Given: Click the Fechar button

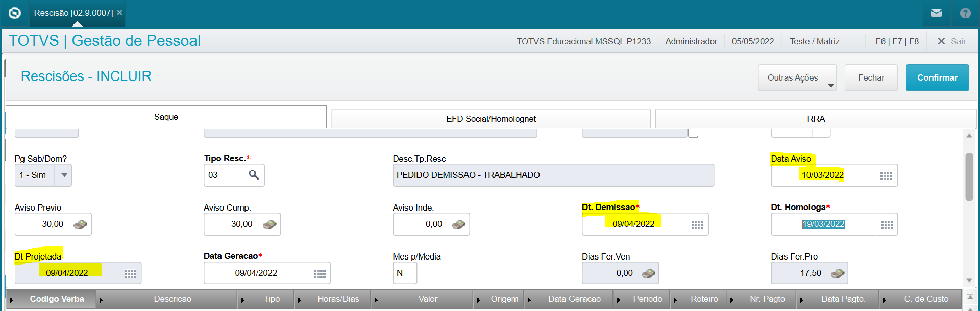Looking at the screenshot, I should (871, 77).
